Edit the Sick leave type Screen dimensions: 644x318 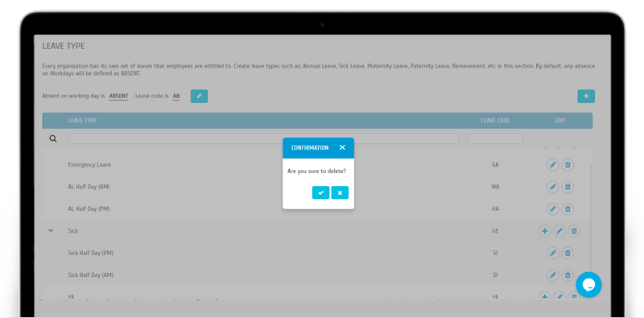point(559,231)
